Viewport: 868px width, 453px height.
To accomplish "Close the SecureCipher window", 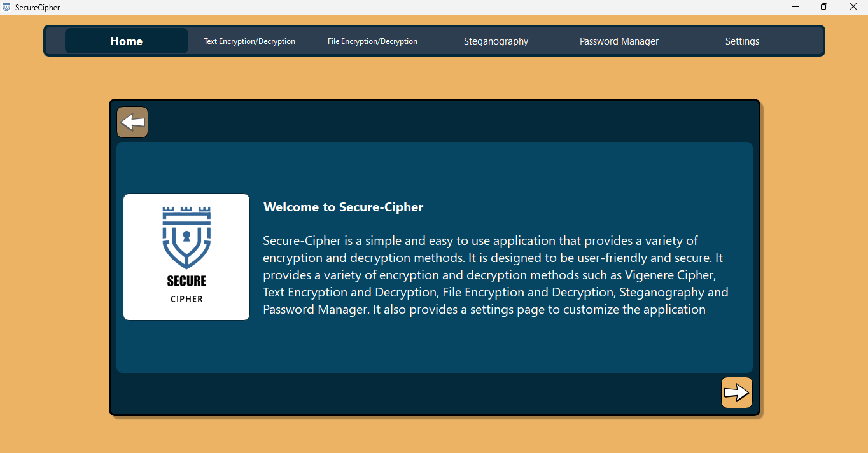I will pos(853,7).
